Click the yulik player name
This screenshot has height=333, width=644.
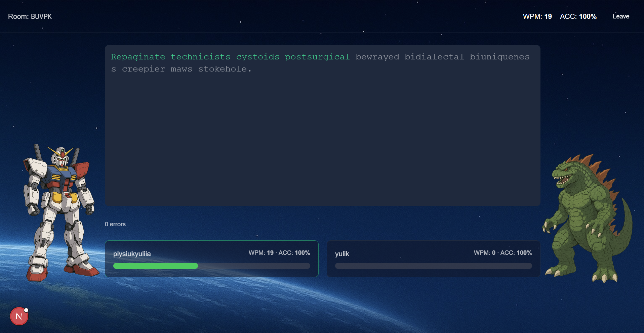(342, 254)
